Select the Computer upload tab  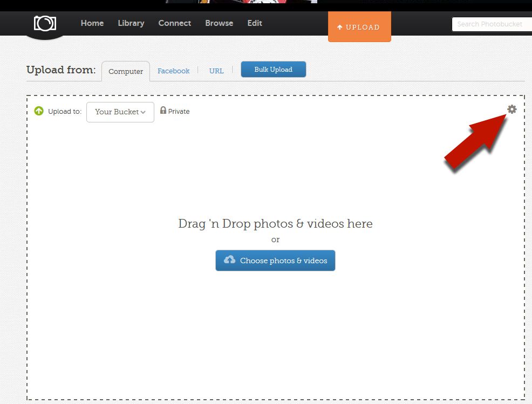coord(126,71)
